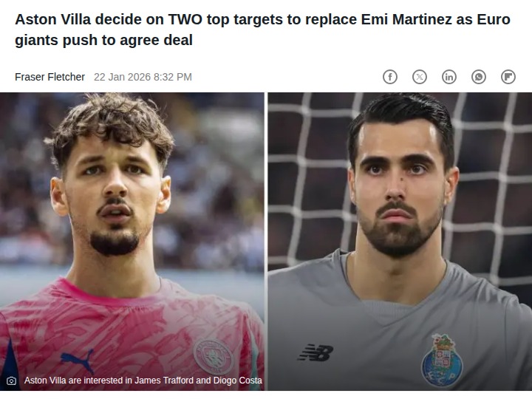Click the second headline line 'giants push to agree deal'
Image resolution: width=532 pixels, height=399 pixels.
tap(104, 40)
